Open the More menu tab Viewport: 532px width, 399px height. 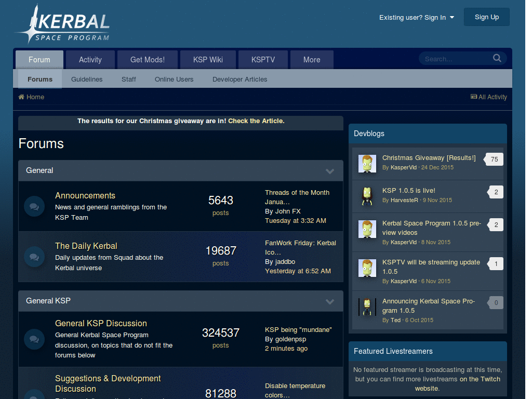point(312,60)
